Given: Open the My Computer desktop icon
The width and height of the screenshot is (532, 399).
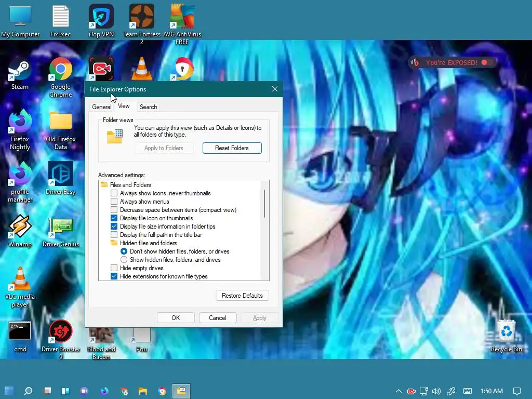Looking at the screenshot, I should pyautogui.click(x=20, y=21).
